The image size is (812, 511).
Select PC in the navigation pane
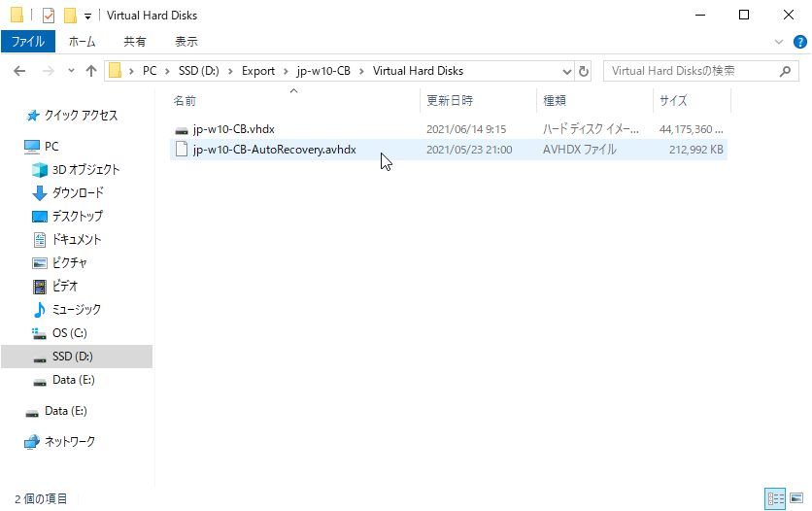(x=51, y=146)
